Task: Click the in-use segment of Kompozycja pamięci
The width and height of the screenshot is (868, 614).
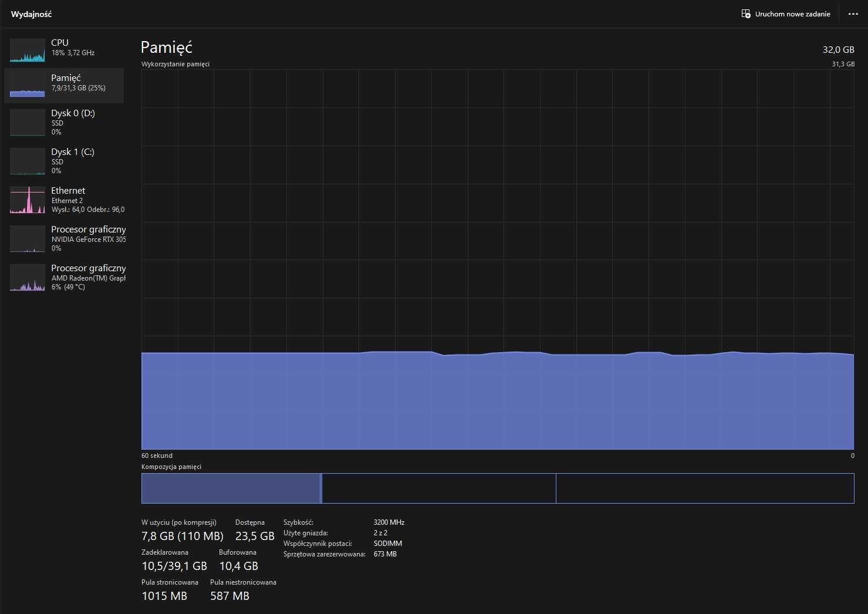Action: pyautogui.click(x=231, y=488)
